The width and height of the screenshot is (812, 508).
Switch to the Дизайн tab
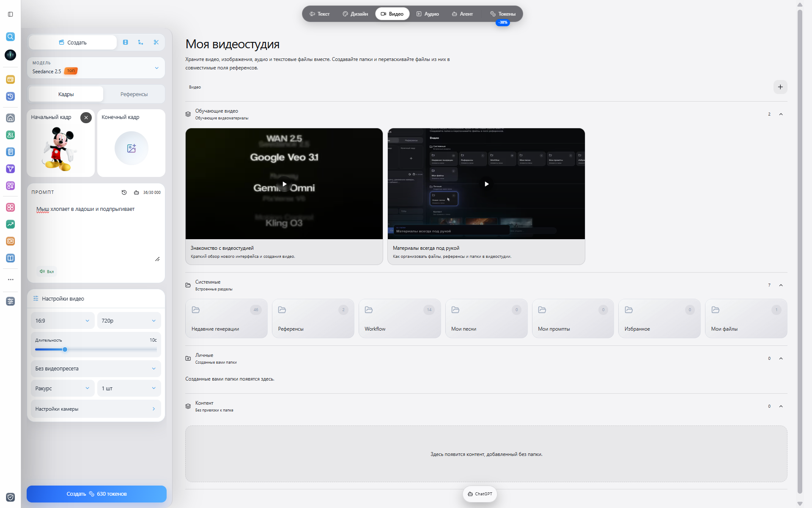(355, 14)
